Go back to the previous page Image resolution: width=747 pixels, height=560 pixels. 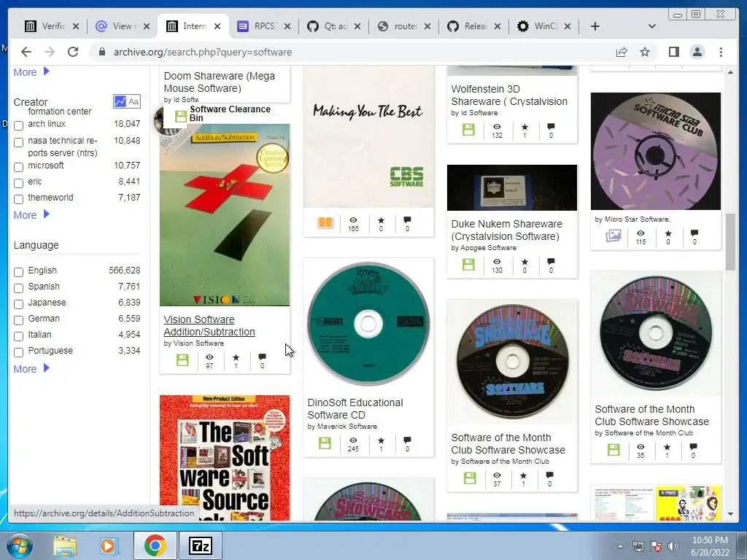[x=26, y=52]
